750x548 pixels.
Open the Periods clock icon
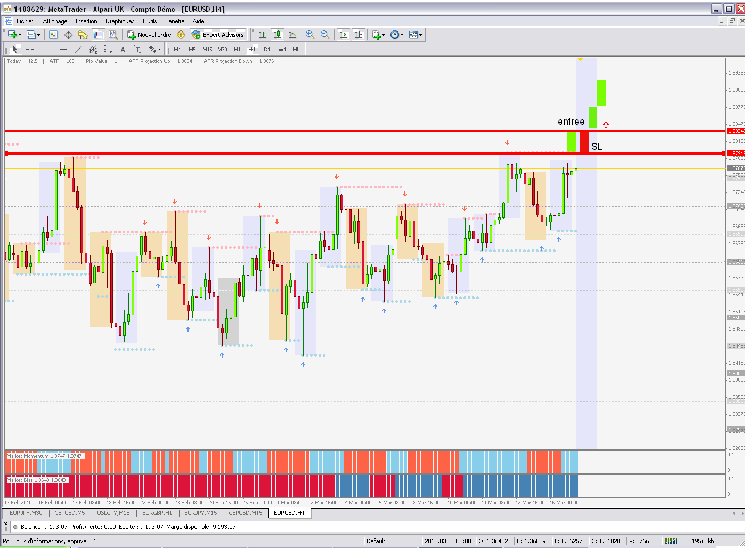click(x=395, y=34)
